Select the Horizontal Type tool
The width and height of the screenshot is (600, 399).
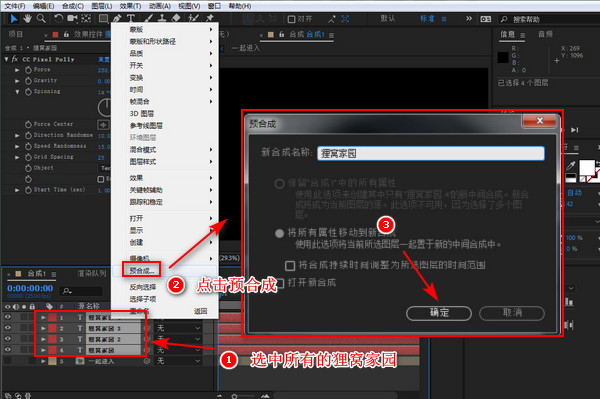point(131,18)
